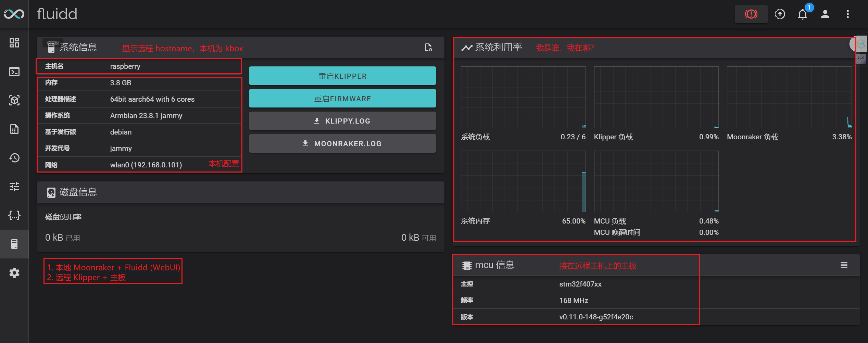Open the three-dot overflow menu
This screenshot has height=343, width=868.
pos(848,14)
